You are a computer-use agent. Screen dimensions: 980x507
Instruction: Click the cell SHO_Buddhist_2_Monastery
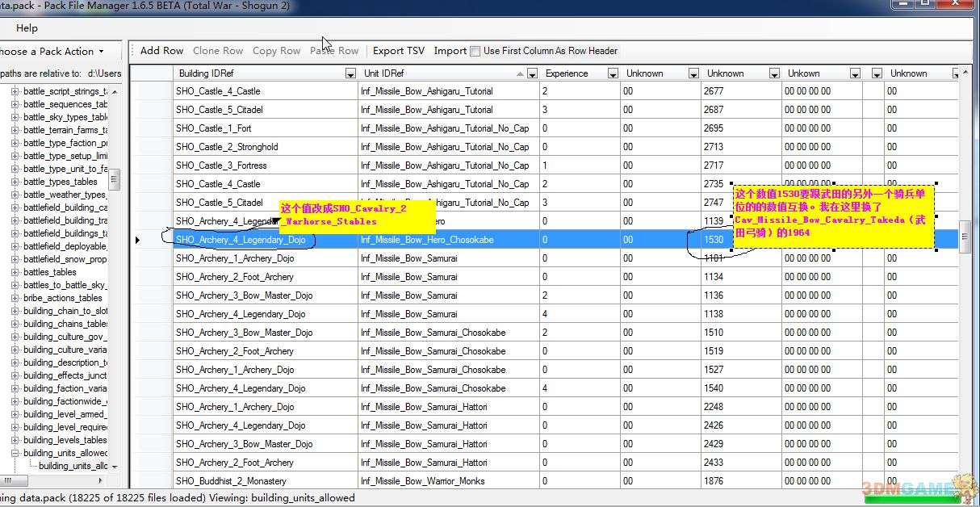(266, 481)
